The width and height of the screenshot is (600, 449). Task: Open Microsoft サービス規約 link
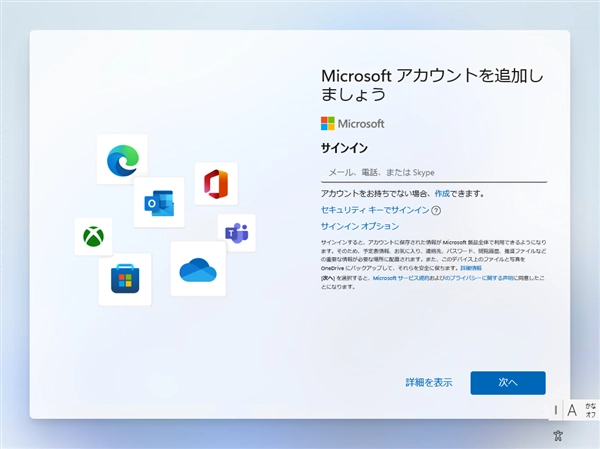401,278
